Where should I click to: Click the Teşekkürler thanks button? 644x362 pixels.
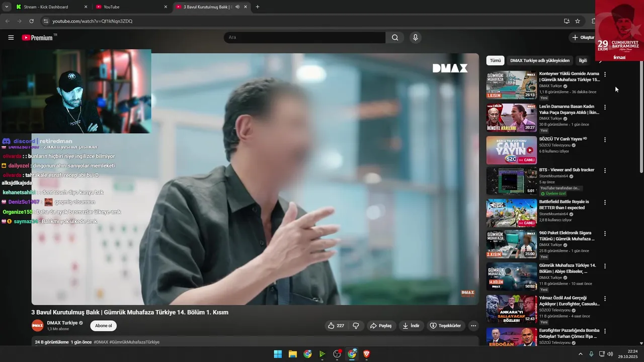click(445, 326)
